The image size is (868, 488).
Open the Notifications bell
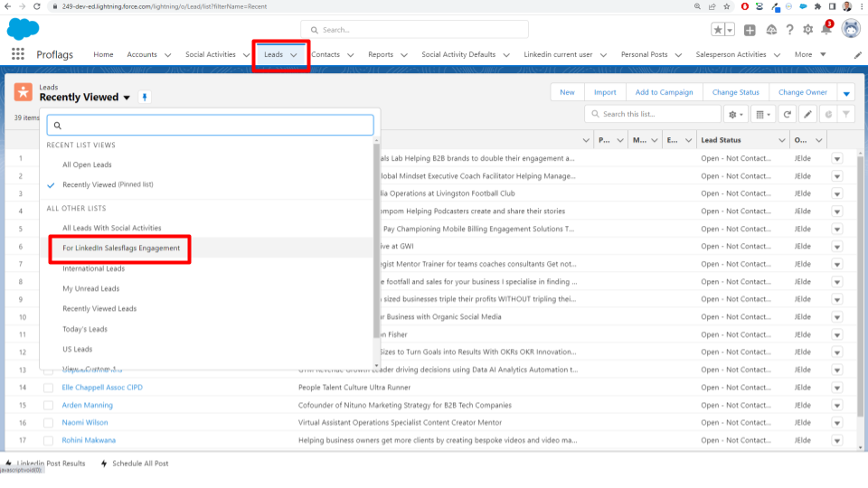826,29
